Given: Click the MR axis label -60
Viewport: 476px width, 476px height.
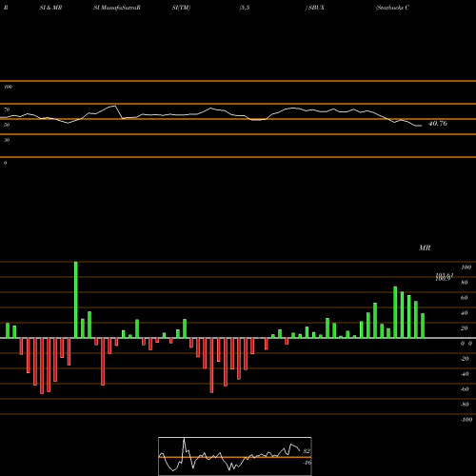Looking at the screenshot, I should click(465, 389).
